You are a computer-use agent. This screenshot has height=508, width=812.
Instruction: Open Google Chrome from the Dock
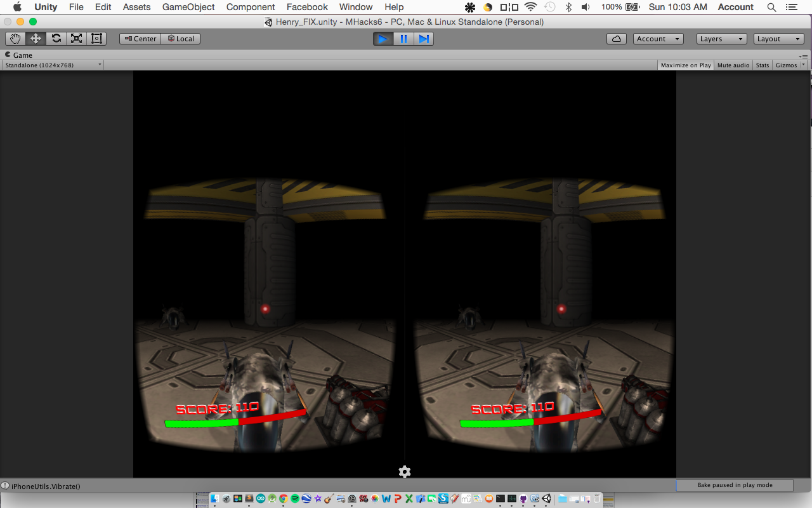[x=283, y=498]
